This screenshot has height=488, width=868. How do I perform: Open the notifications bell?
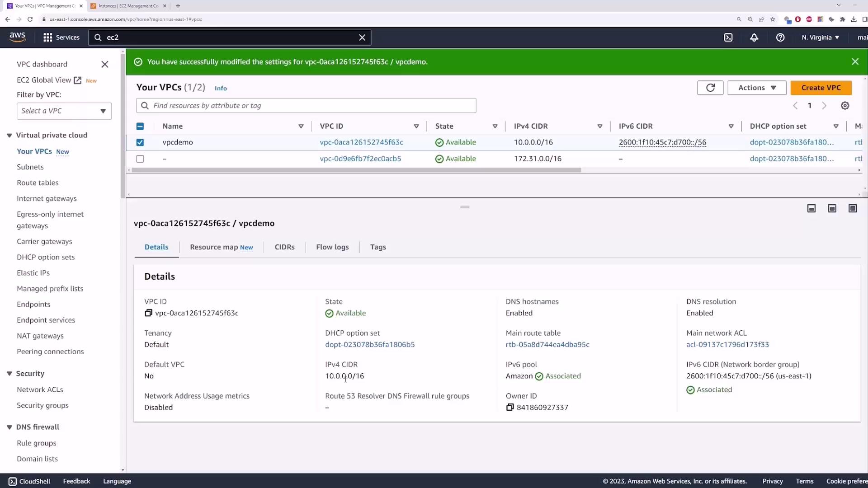(x=754, y=38)
